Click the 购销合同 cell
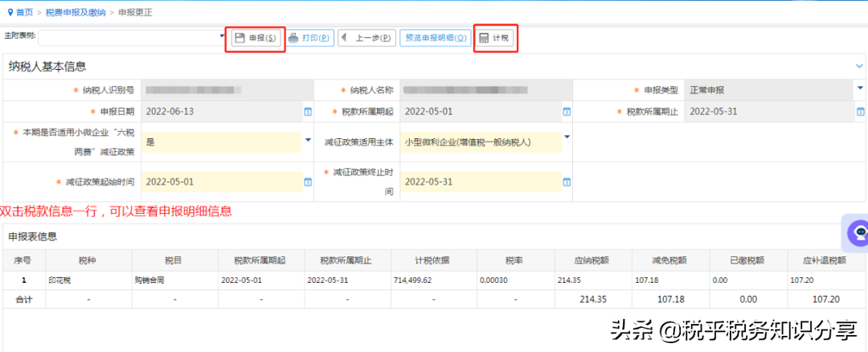868x352 pixels. (175, 280)
